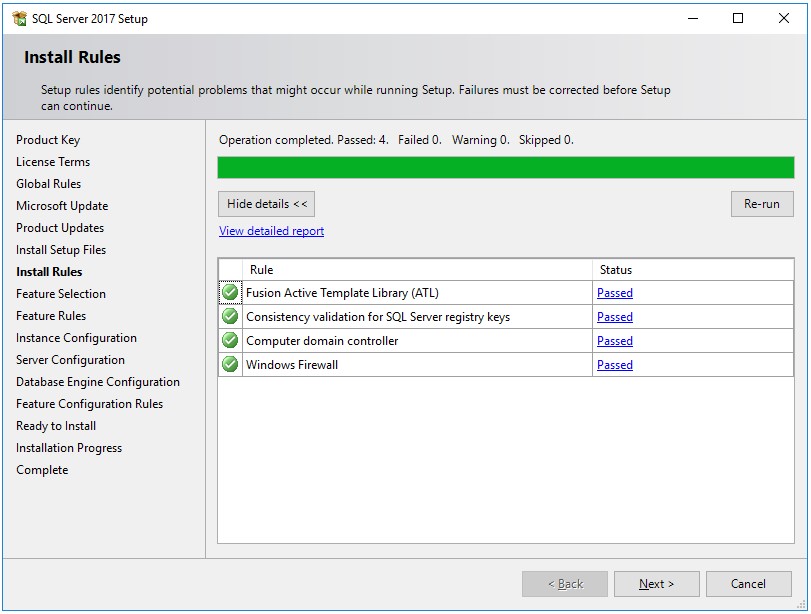Click the Re-run button
The height and width of the screenshot is (614, 811).
point(762,203)
